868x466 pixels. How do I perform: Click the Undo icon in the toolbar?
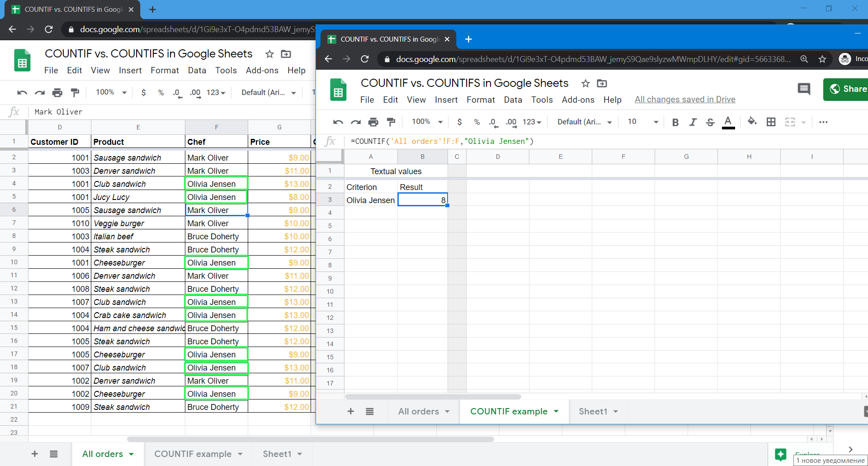pos(338,122)
